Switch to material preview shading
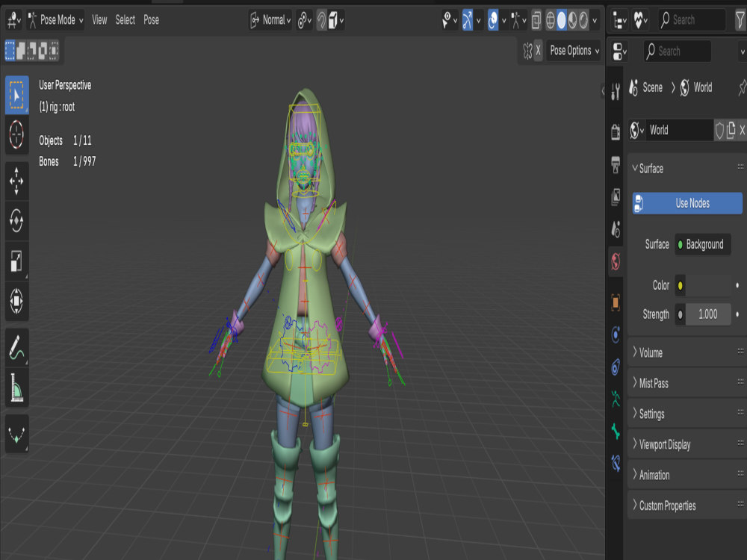This screenshot has height=560, width=747. (x=573, y=20)
